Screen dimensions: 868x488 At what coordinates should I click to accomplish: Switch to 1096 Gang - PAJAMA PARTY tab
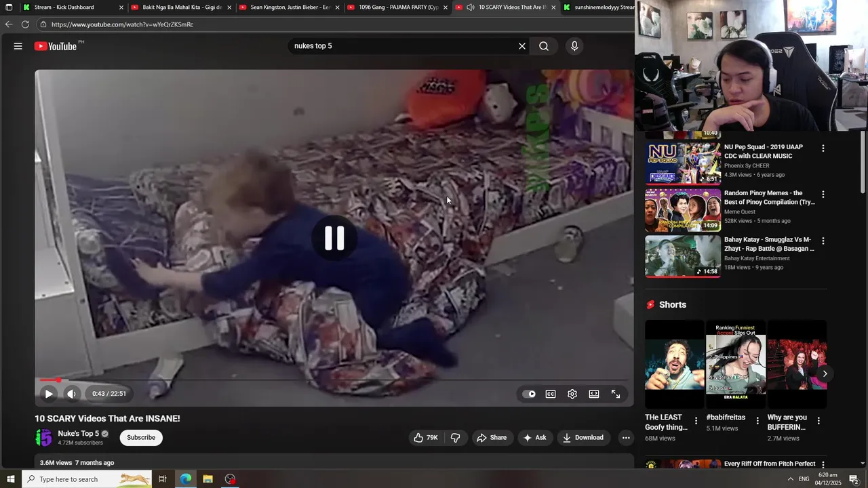(x=399, y=7)
